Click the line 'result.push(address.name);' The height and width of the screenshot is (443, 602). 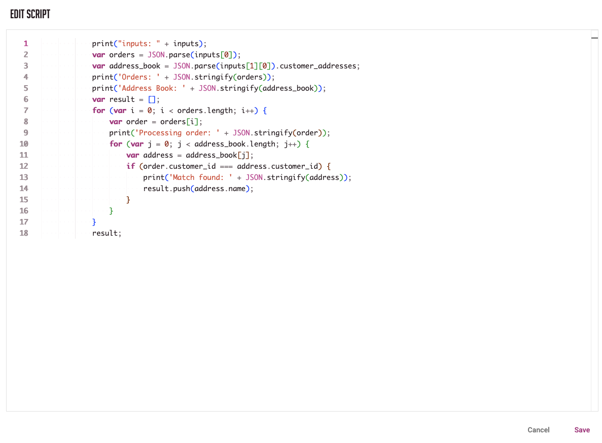point(198,188)
